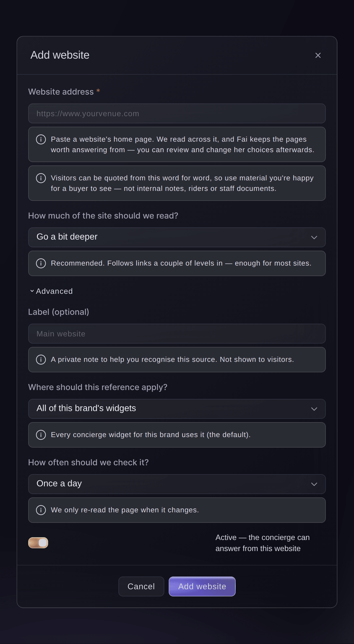Open the "All of this brand's widgets" dropdown
Image resolution: width=354 pixels, height=644 pixels.
point(177,409)
